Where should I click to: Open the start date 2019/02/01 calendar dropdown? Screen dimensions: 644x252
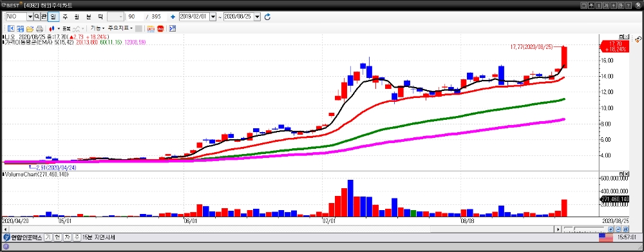[x=213, y=17]
